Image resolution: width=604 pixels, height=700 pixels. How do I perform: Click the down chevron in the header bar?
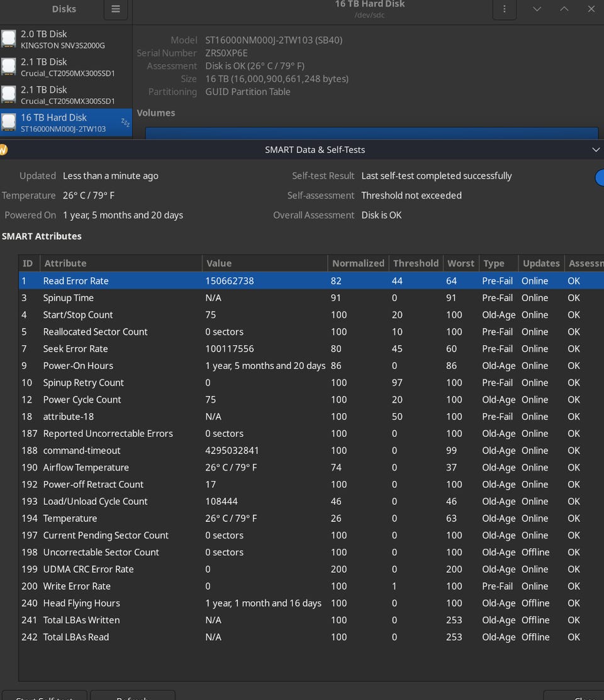tap(537, 9)
